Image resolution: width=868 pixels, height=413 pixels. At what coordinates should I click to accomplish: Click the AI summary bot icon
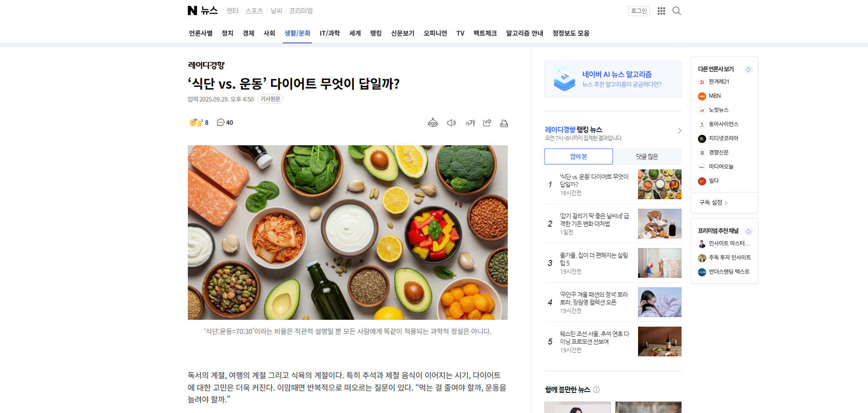pos(432,123)
